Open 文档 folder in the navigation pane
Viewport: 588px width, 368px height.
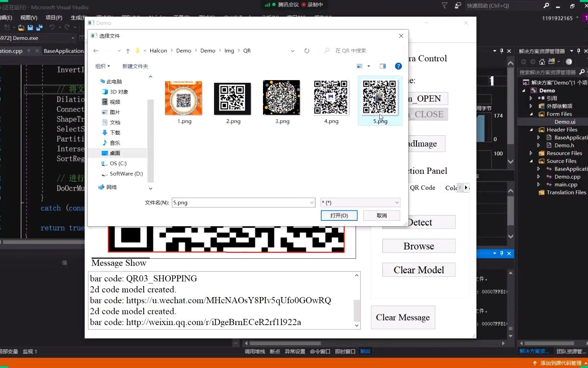point(115,122)
